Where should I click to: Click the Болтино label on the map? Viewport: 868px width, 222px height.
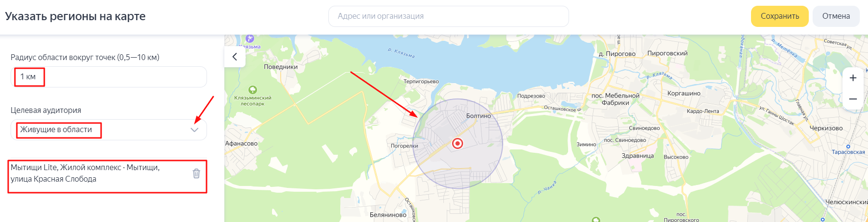(479, 116)
